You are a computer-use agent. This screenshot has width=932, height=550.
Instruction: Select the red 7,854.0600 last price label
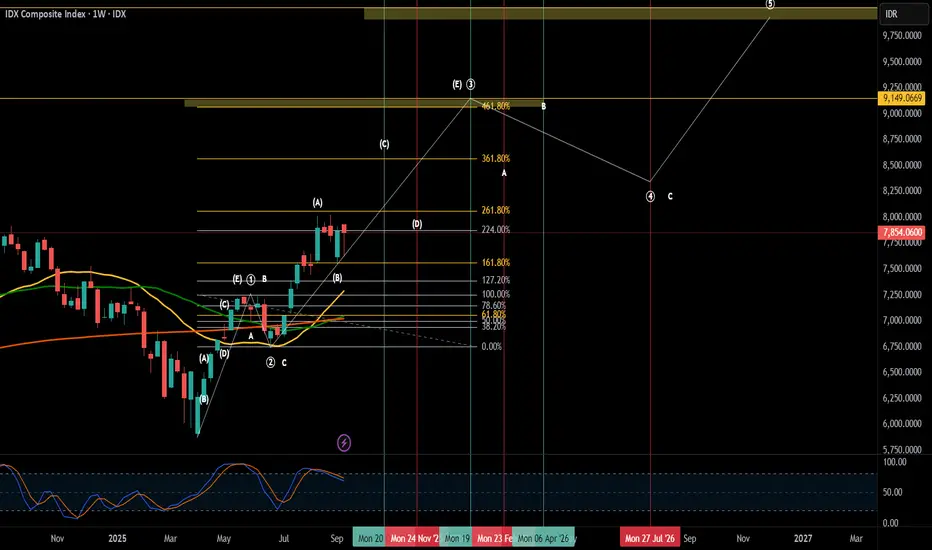(902, 232)
